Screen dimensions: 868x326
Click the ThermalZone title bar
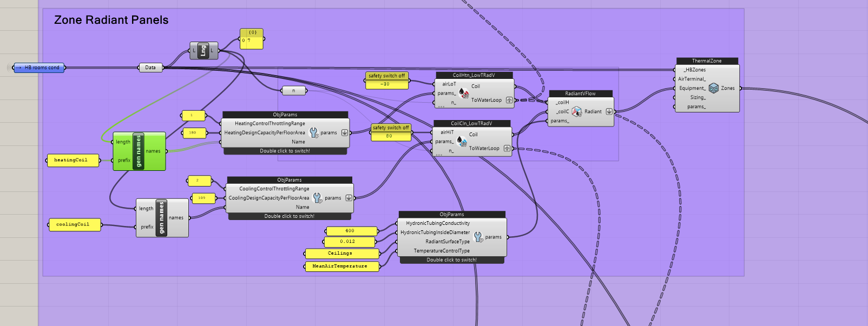(x=707, y=61)
